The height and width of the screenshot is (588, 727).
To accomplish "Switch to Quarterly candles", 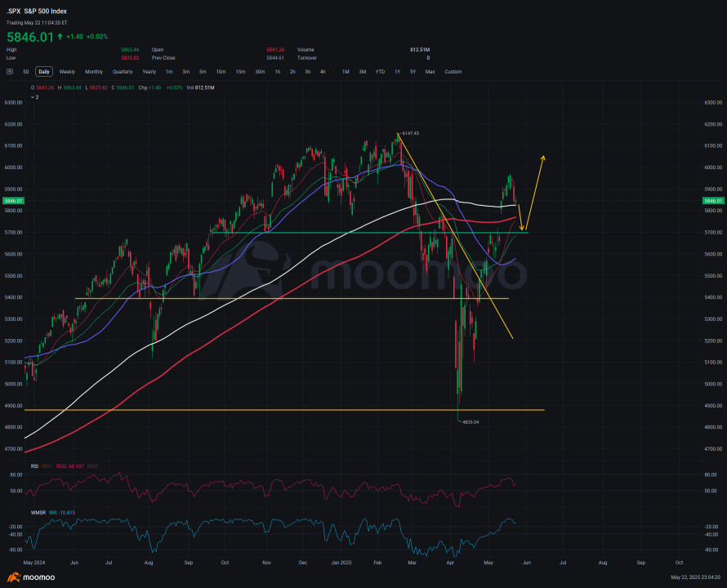I will click(123, 72).
